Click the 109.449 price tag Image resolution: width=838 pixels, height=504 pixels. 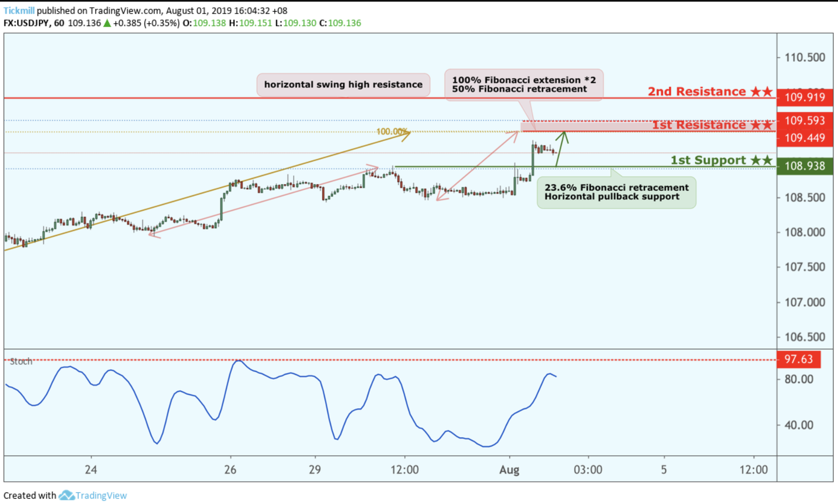[805, 138]
